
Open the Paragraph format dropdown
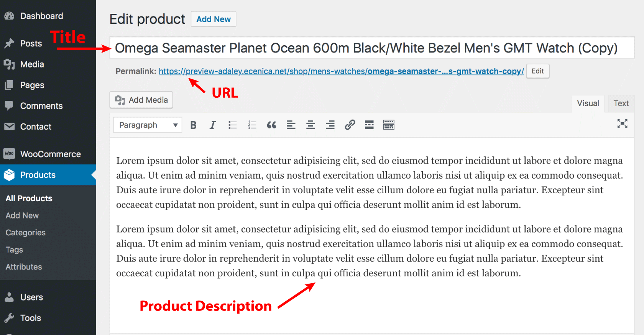click(148, 125)
